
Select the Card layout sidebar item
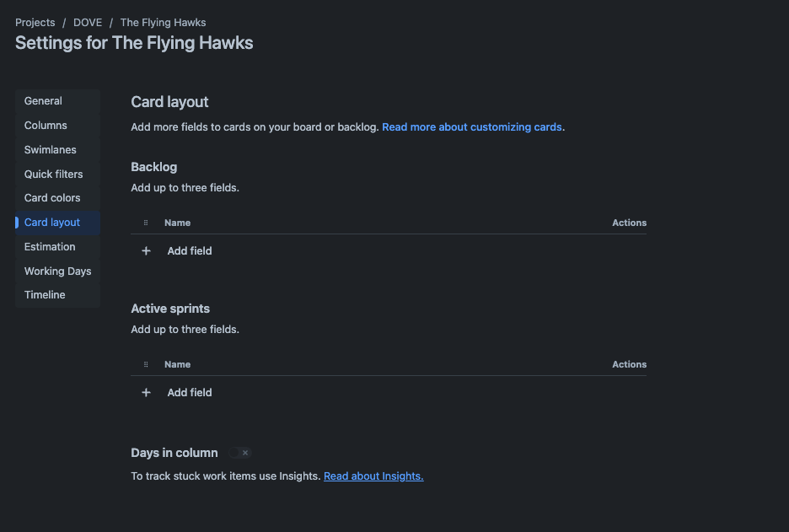[x=57, y=223]
